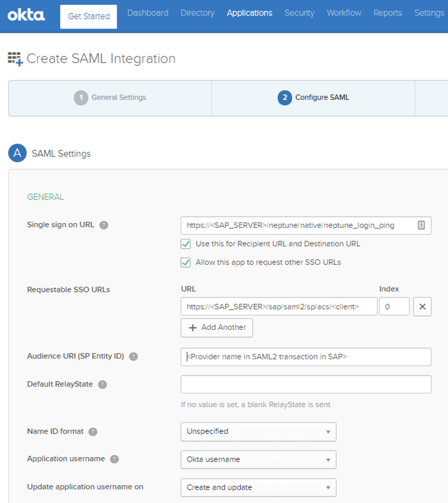Viewport: 448px width, 503px height.
Task: Click the Add Another button
Action: click(x=216, y=328)
